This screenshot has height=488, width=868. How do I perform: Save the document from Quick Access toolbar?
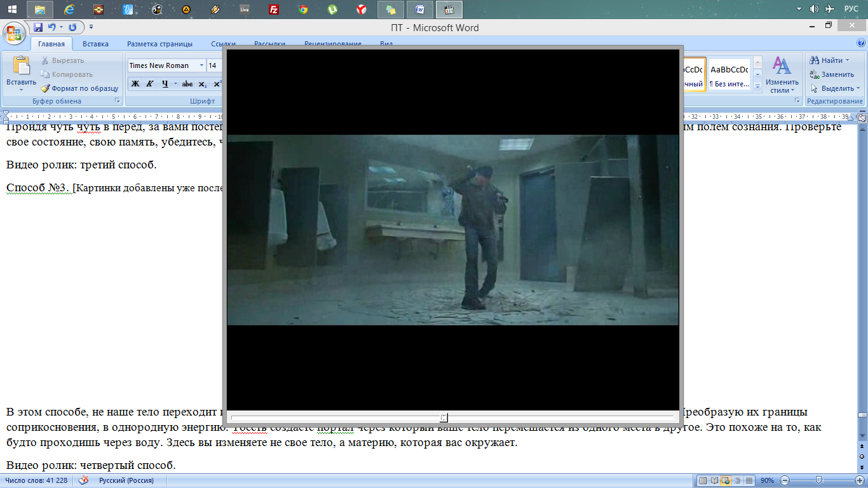coord(38,27)
